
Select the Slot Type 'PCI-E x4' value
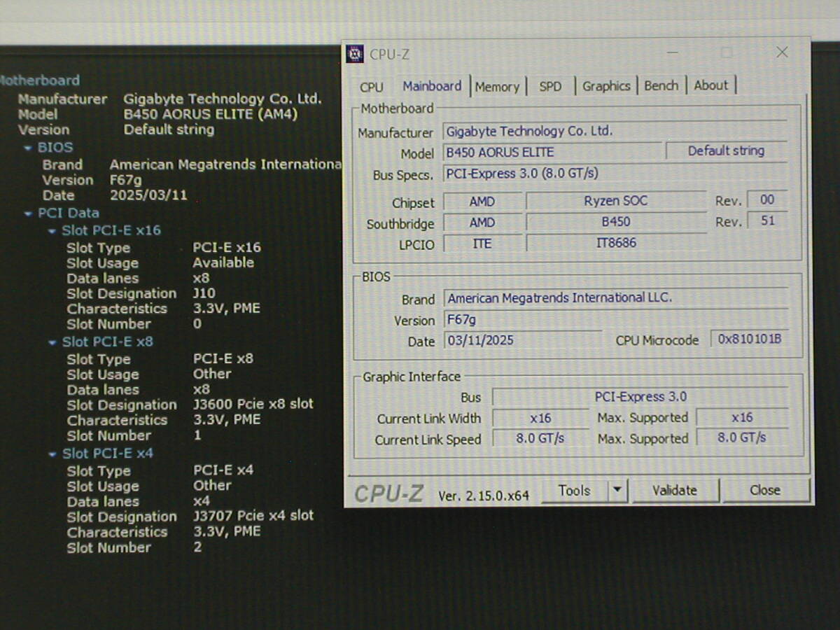click(x=223, y=470)
